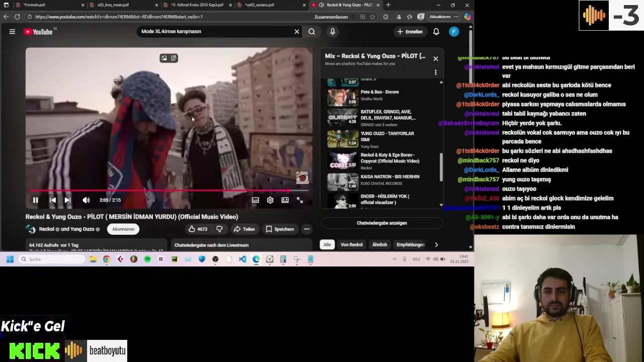The width and height of the screenshot is (644, 362).
Task: Open the mini player overlay icon on video
Action: pyautogui.click(x=164, y=58)
